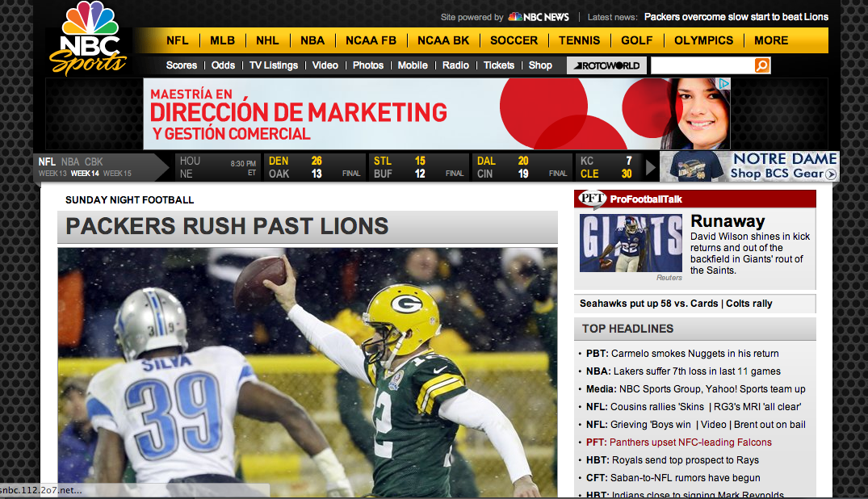Open STL vs BUF final score
Image resolution: width=868 pixels, height=499 pixels.
[x=418, y=167]
